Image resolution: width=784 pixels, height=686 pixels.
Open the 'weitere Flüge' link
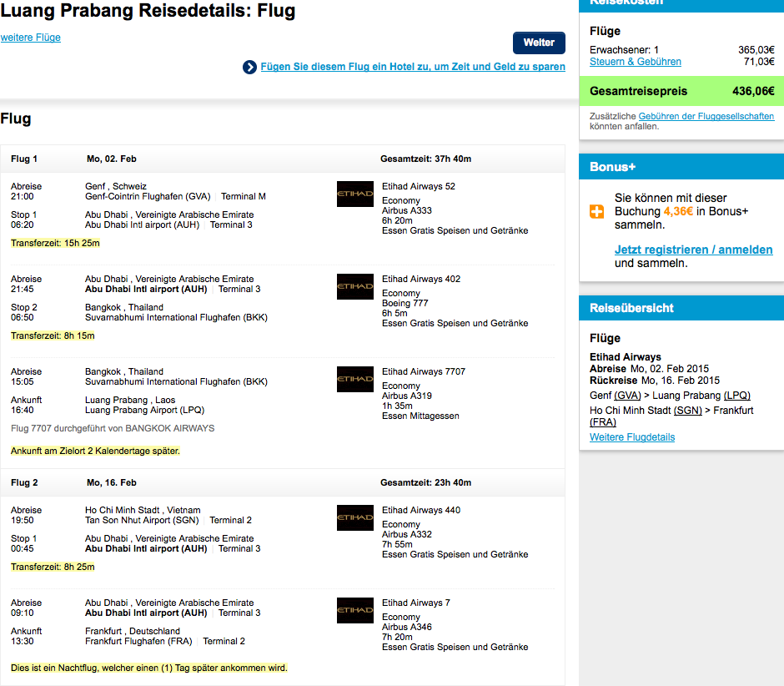click(31, 38)
